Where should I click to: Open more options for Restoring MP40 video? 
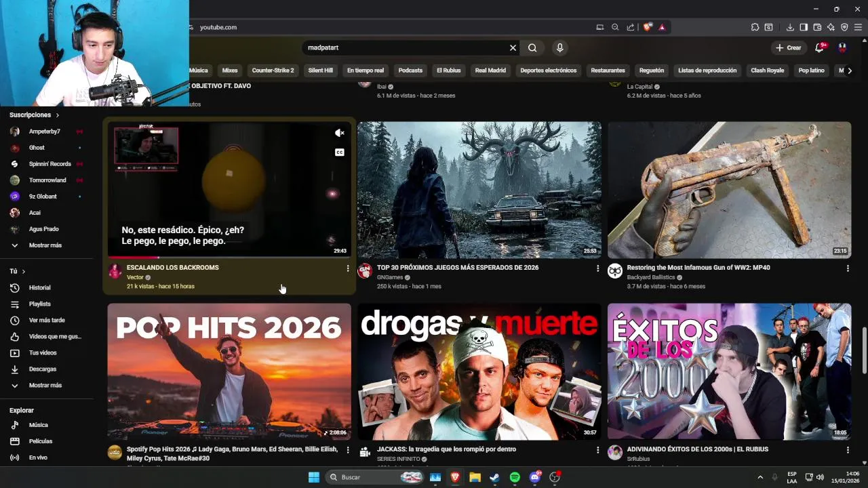pos(848,268)
